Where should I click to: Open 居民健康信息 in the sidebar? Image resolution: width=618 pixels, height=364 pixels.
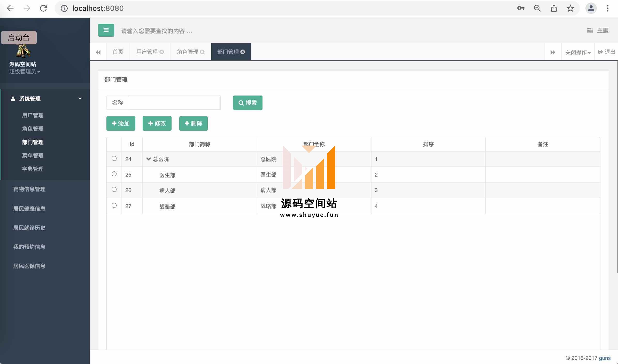point(29,209)
